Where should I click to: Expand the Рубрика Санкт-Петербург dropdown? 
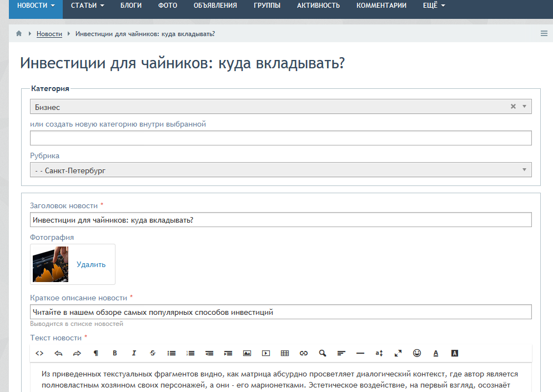280,170
